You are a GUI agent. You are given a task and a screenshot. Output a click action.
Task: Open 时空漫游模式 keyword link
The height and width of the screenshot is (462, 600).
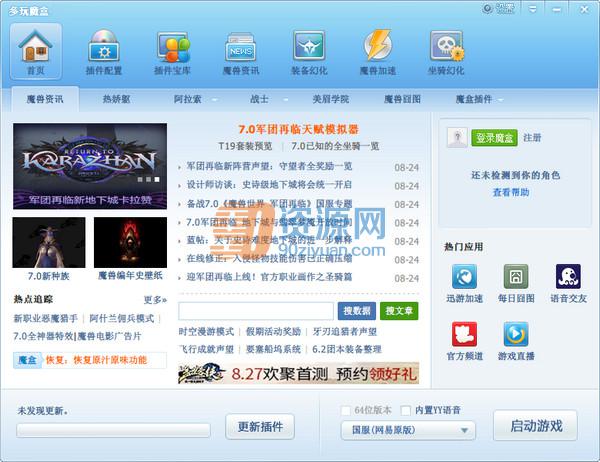click(206, 331)
